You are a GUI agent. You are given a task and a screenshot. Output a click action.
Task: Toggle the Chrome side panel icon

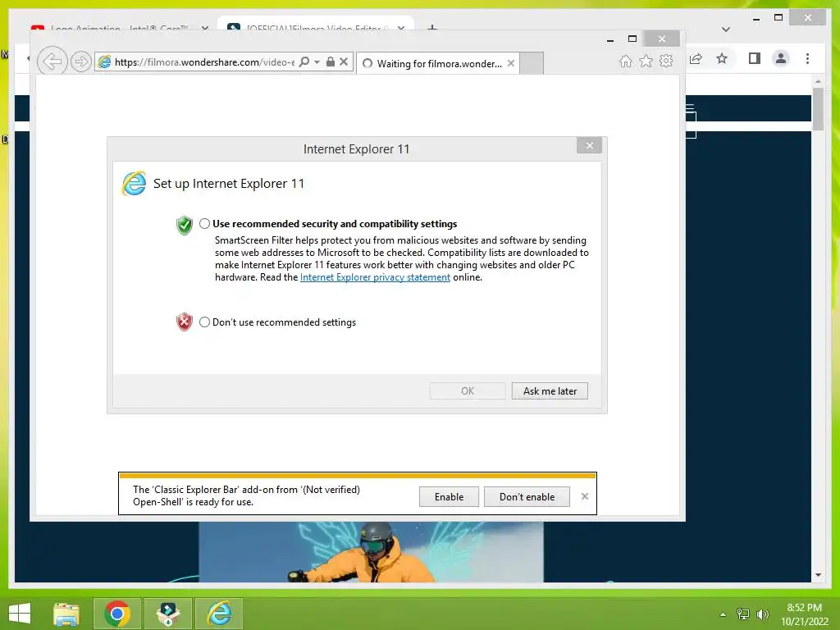tap(755, 58)
